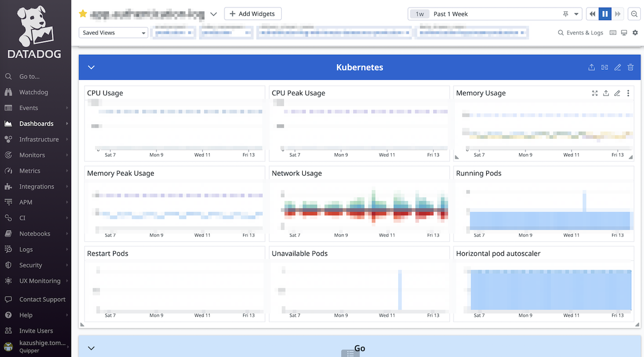Click the Running Pods graph
This screenshot has width=644, height=357.
[x=548, y=206]
